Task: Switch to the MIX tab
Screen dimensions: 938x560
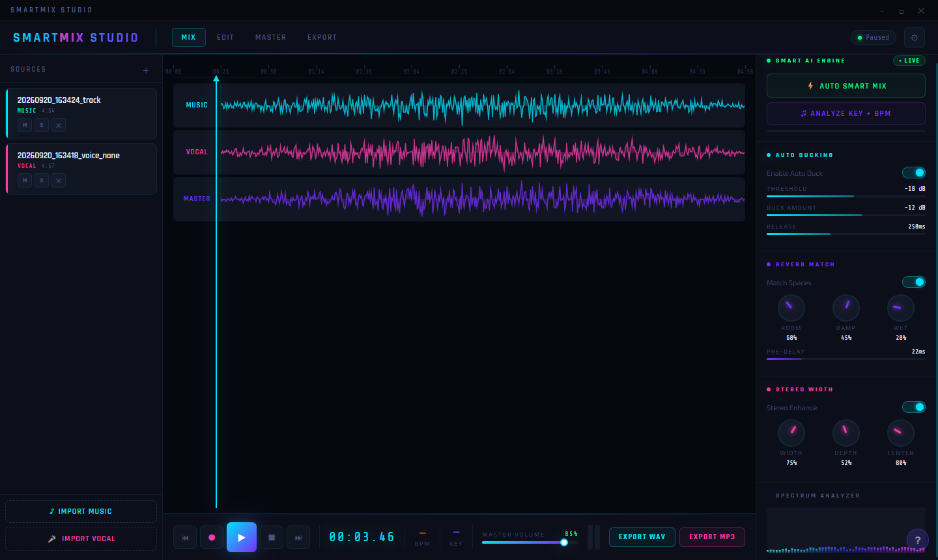Action: click(x=189, y=37)
